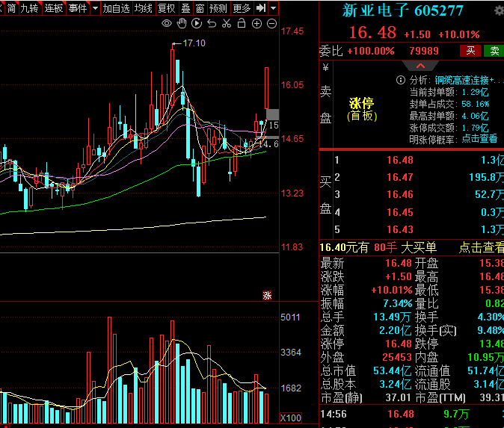Click 加自选 to add to watchlist

pyautogui.click(x=116, y=8)
